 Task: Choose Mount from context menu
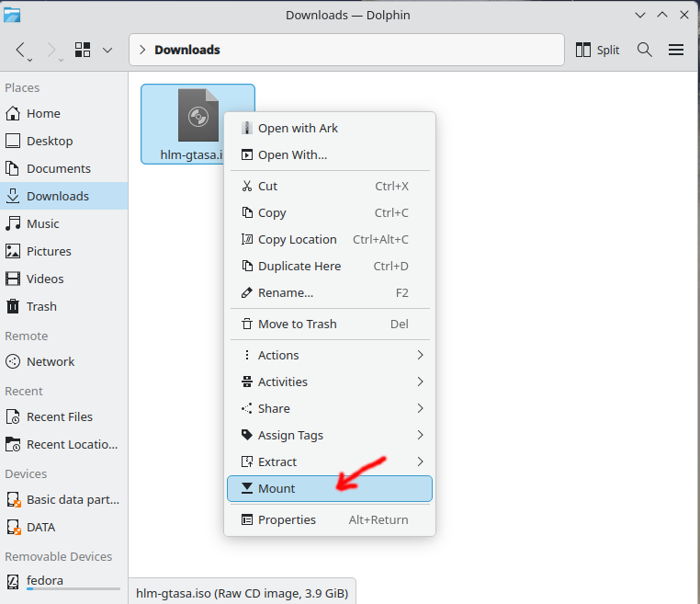tap(330, 488)
